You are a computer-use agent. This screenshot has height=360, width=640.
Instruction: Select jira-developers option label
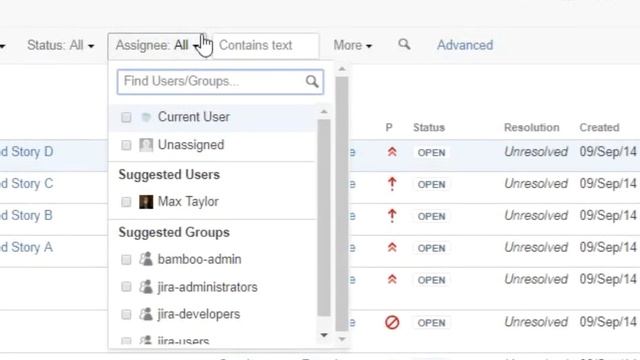click(x=199, y=314)
